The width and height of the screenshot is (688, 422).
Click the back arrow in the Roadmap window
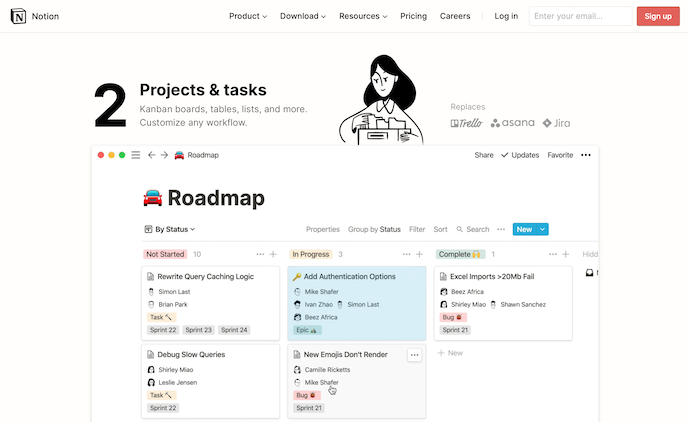[x=151, y=155]
